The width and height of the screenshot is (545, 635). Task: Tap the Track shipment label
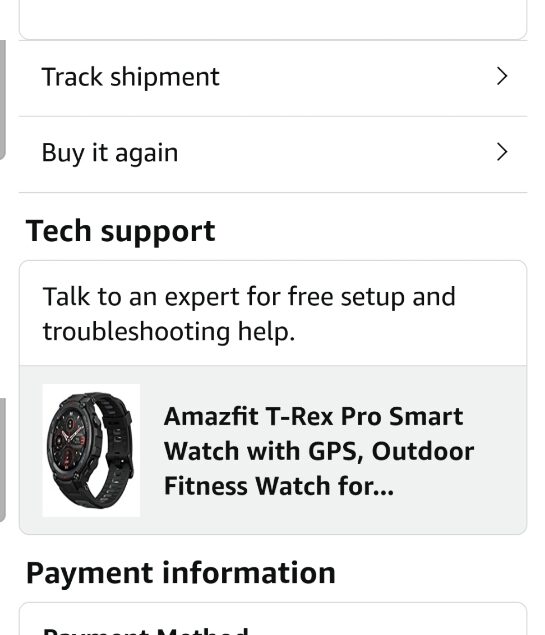[x=130, y=77]
